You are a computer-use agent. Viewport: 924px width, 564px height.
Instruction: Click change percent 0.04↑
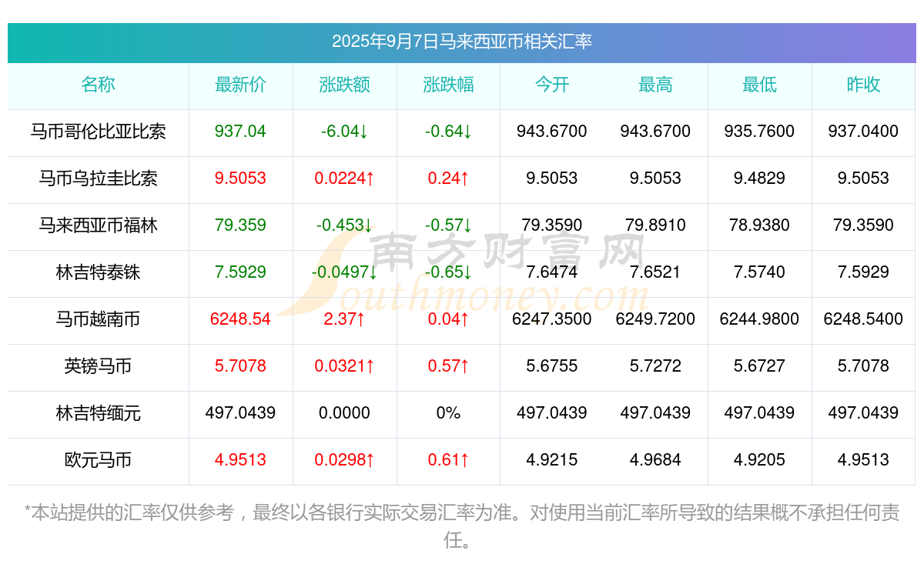pyautogui.click(x=448, y=319)
